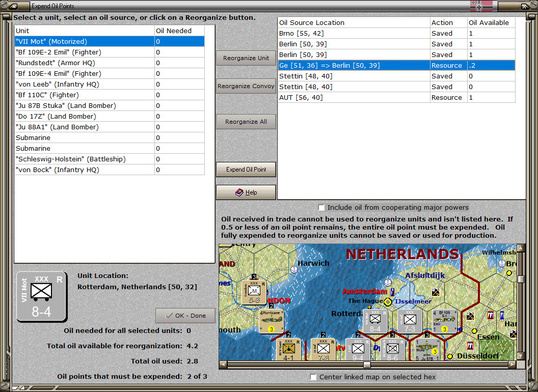Select "Ju 88A1" (Land Bomber) row

pyautogui.click(x=110, y=127)
